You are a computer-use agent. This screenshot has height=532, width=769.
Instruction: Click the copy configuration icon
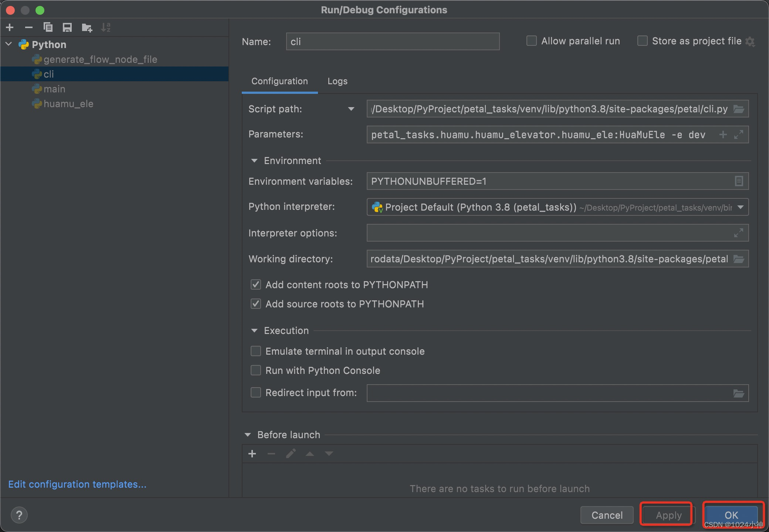(x=48, y=27)
